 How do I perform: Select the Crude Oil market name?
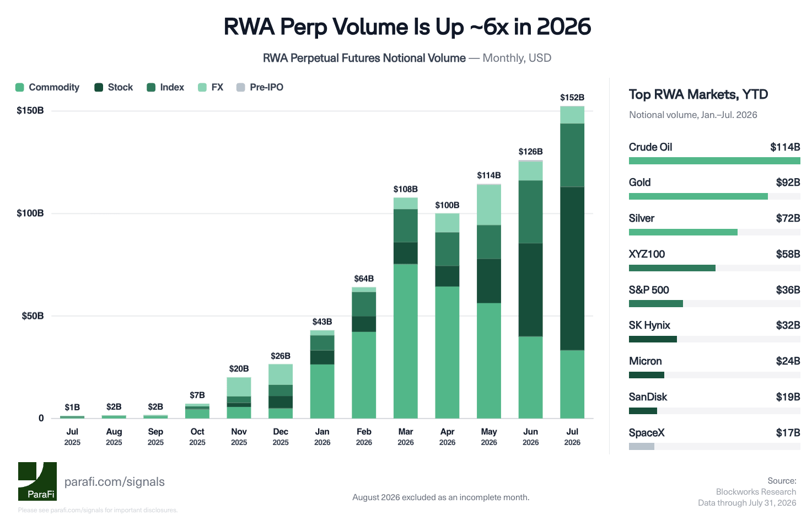tap(650, 147)
